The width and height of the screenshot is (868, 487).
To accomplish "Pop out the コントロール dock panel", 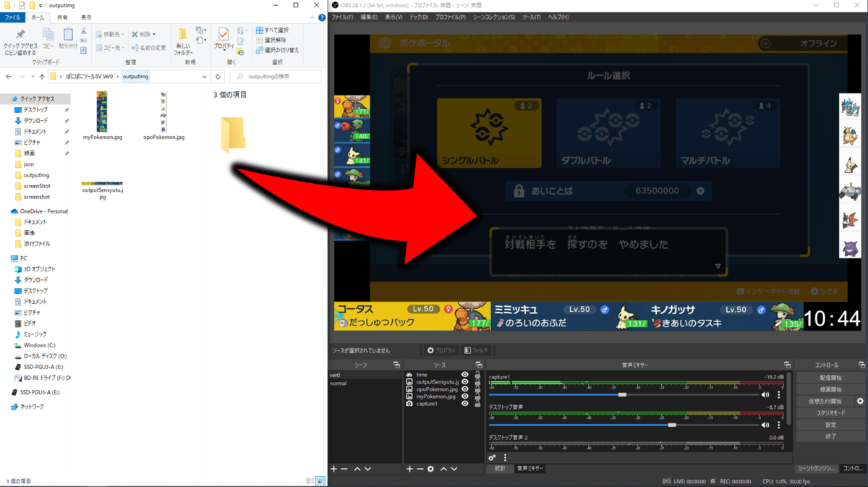I will pos(861,365).
